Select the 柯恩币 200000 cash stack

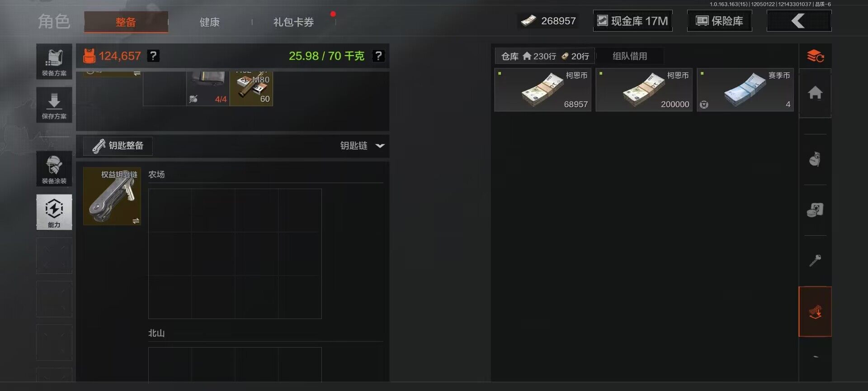tap(644, 90)
